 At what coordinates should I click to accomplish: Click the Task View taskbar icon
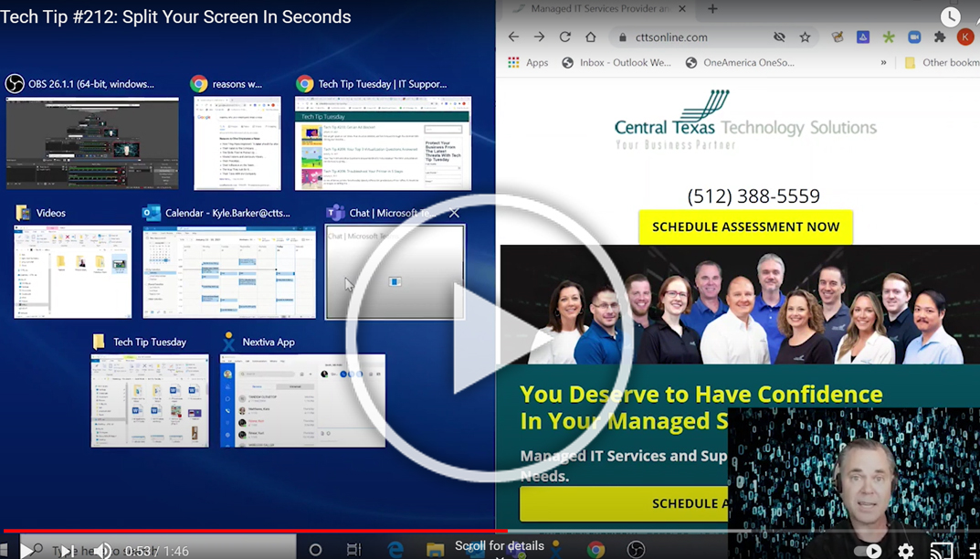click(353, 550)
